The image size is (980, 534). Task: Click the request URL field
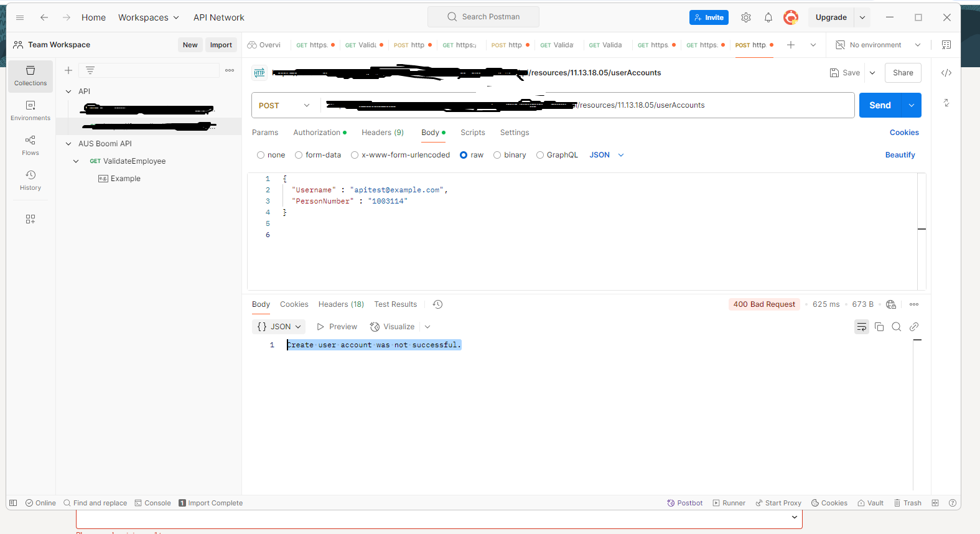click(x=587, y=105)
